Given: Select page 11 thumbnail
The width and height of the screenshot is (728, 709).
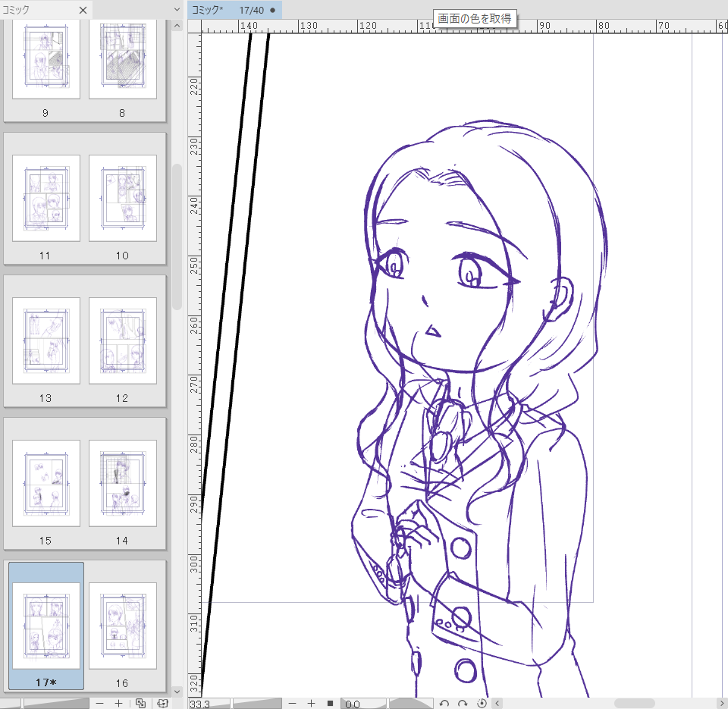Looking at the screenshot, I should 45,199.
